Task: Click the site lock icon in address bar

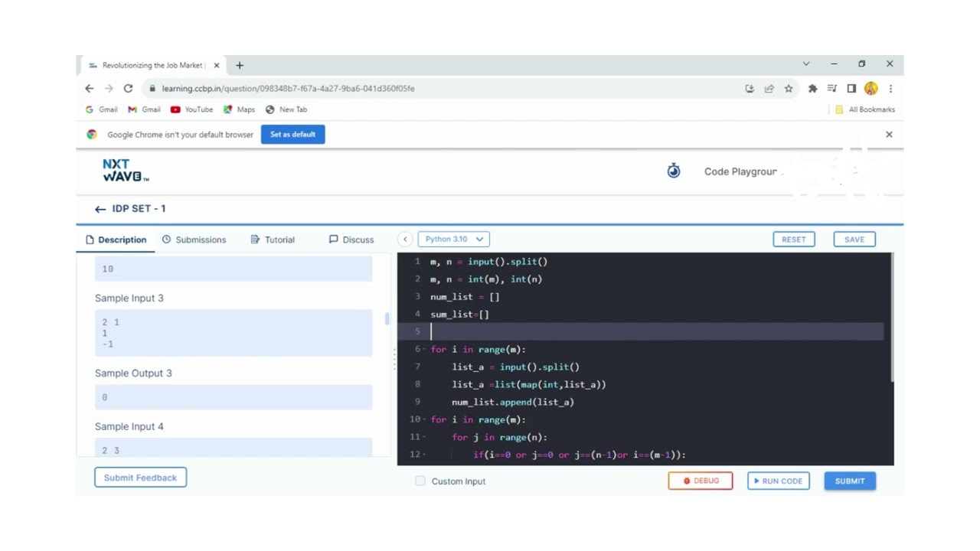Action: [x=153, y=89]
